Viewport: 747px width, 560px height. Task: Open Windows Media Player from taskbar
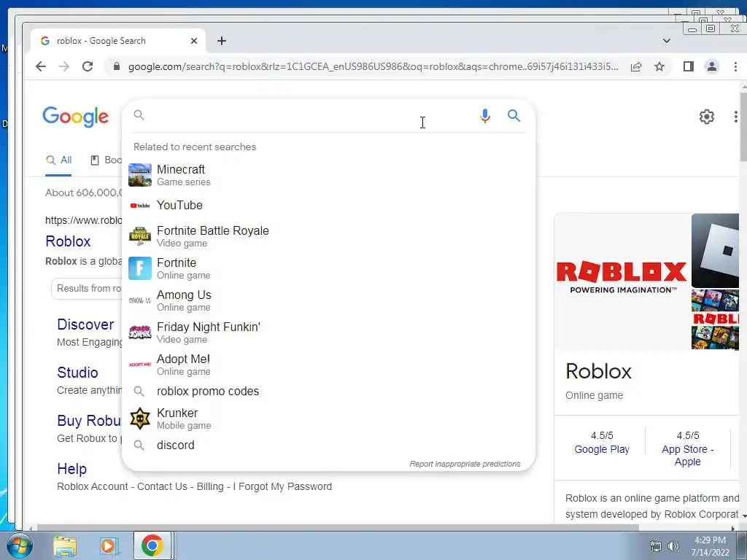(108, 546)
